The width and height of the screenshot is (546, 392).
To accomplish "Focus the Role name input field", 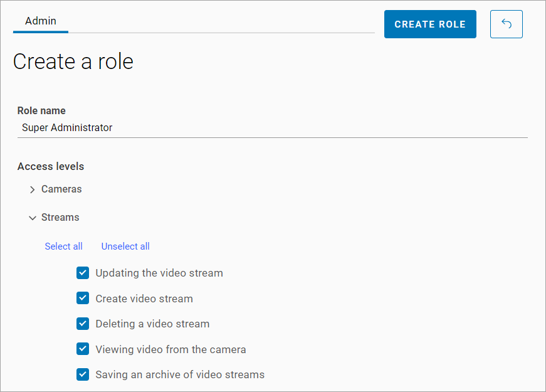I will pyautogui.click(x=272, y=128).
